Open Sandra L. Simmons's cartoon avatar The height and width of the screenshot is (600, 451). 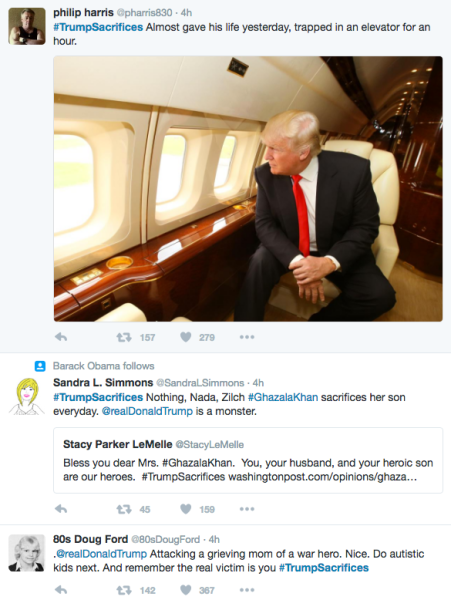click(x=27, y=396)
